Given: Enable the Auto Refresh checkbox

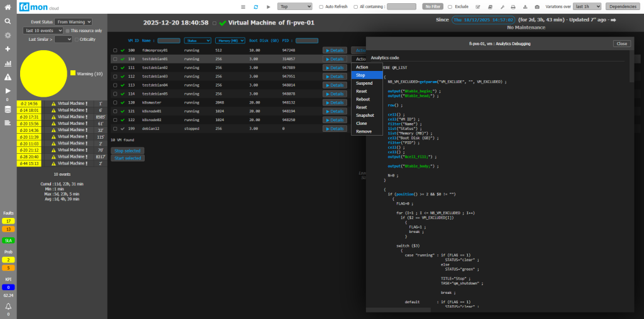Looking at the screenshot, I should [321, 6].
